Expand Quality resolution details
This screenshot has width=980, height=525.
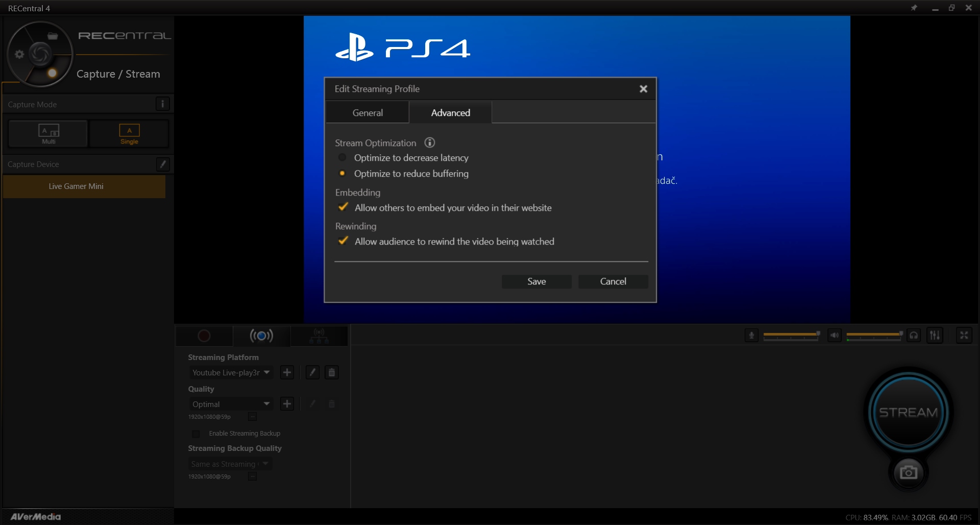tap(252, 417)
